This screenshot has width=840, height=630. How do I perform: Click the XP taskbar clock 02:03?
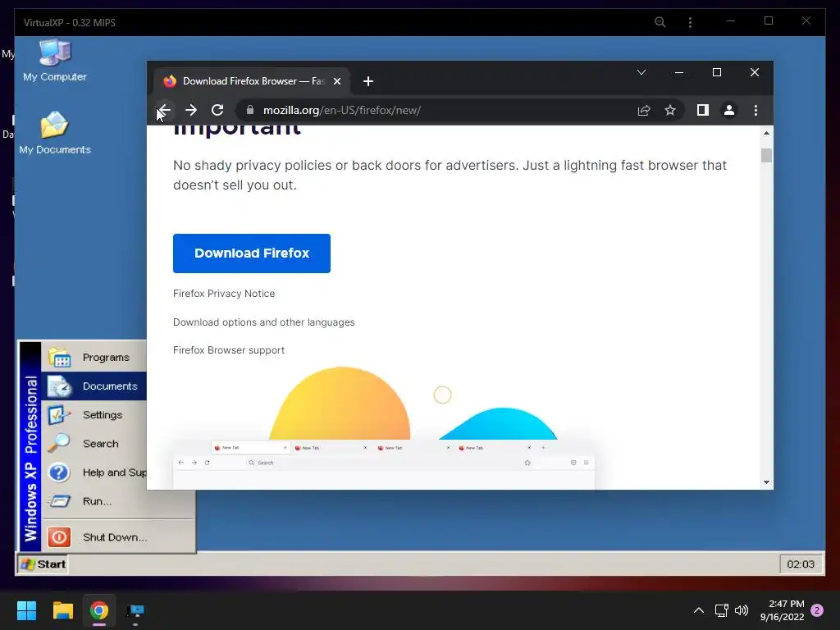point(801,564)
